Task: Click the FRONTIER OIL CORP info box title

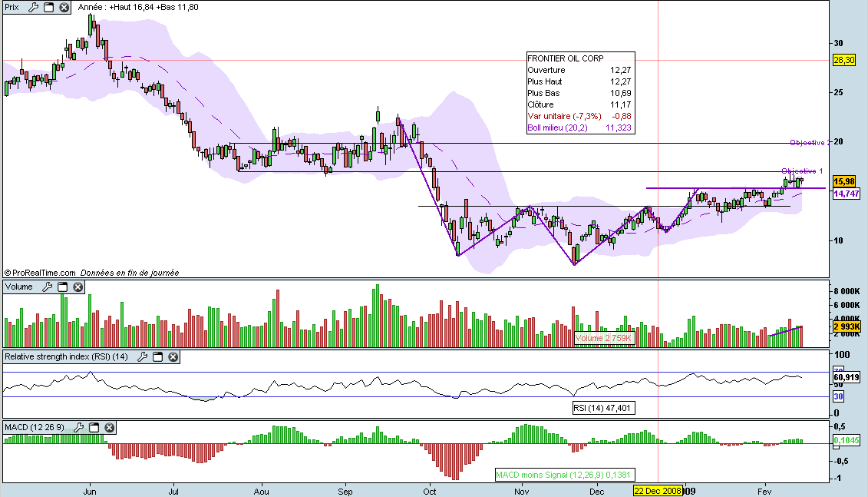Action: click(x=565, y=58)
